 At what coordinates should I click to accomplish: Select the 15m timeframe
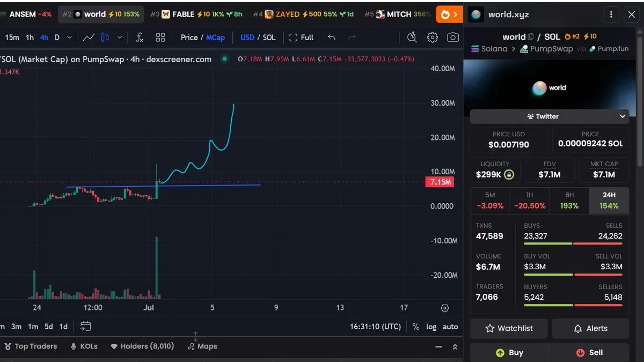coord(12,38)
